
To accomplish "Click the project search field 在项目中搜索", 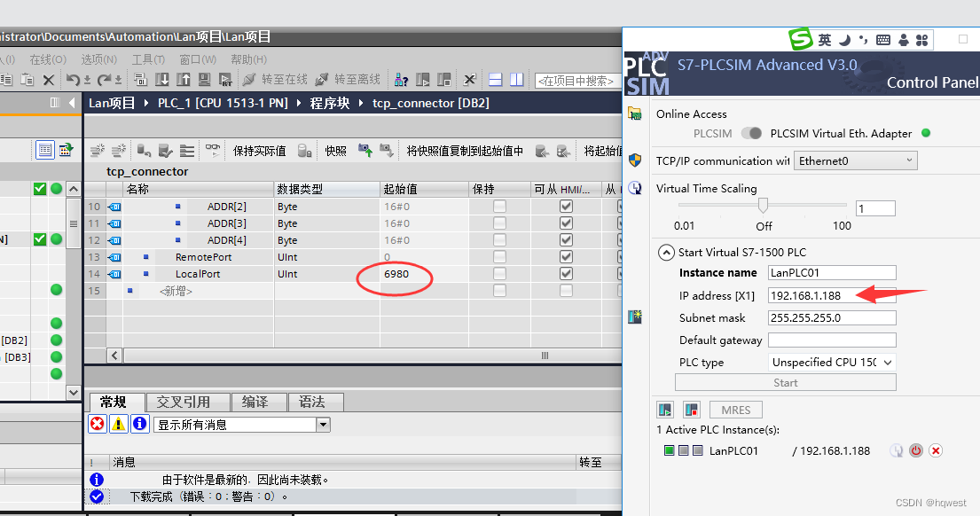I will (x=577, y=81).
